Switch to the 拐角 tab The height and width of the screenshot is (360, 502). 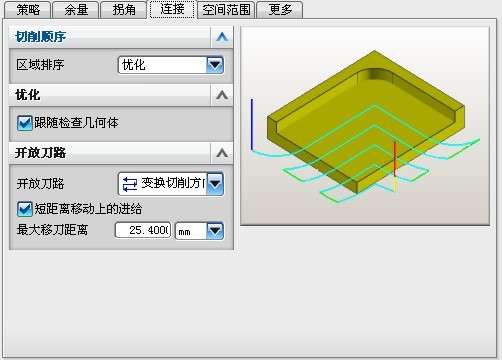coord(124,9)
